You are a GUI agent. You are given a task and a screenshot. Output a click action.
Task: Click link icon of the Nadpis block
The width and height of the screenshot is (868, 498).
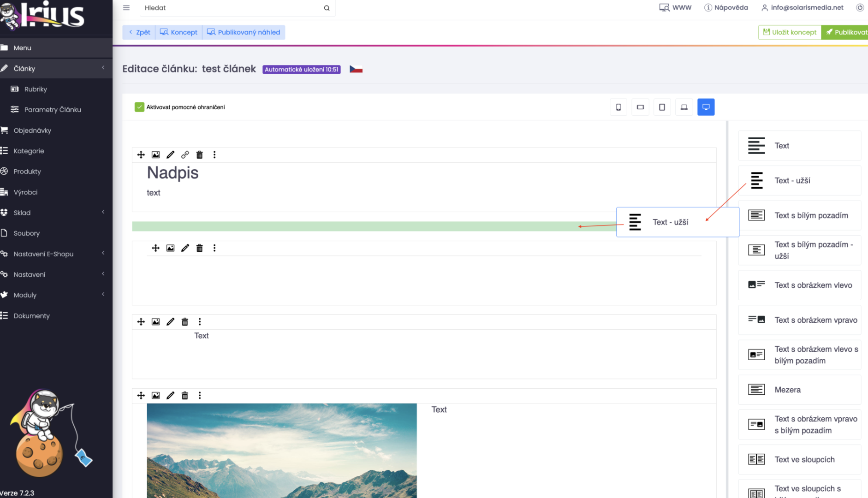click(x=185, y=155)
